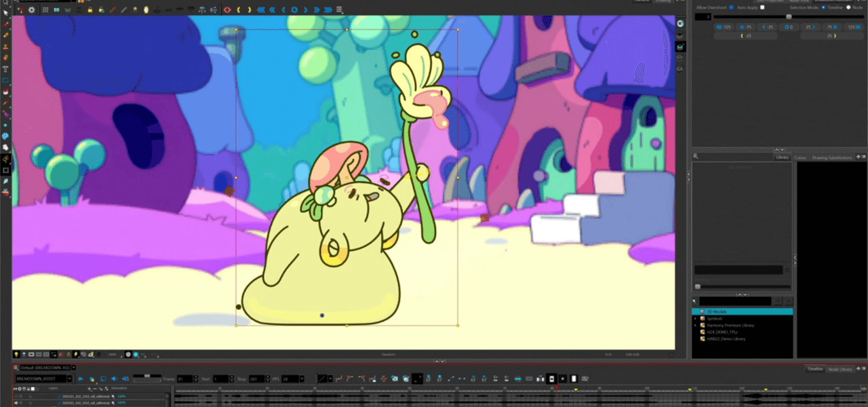
Task: Click the settings gear in top toolbar
Action: [31, 9]
